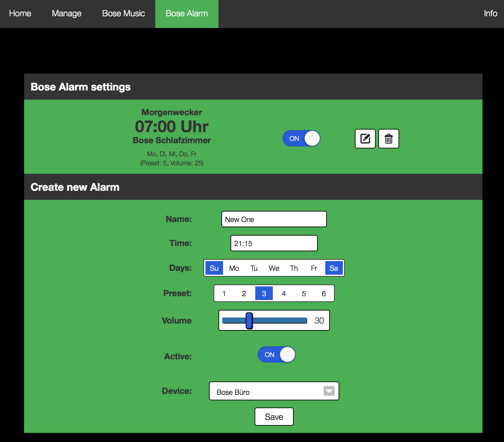The width and height of the screenshot is (504, 442).
Task: Click the Morgenwecker alarm title
Action: tap(172, 112)
